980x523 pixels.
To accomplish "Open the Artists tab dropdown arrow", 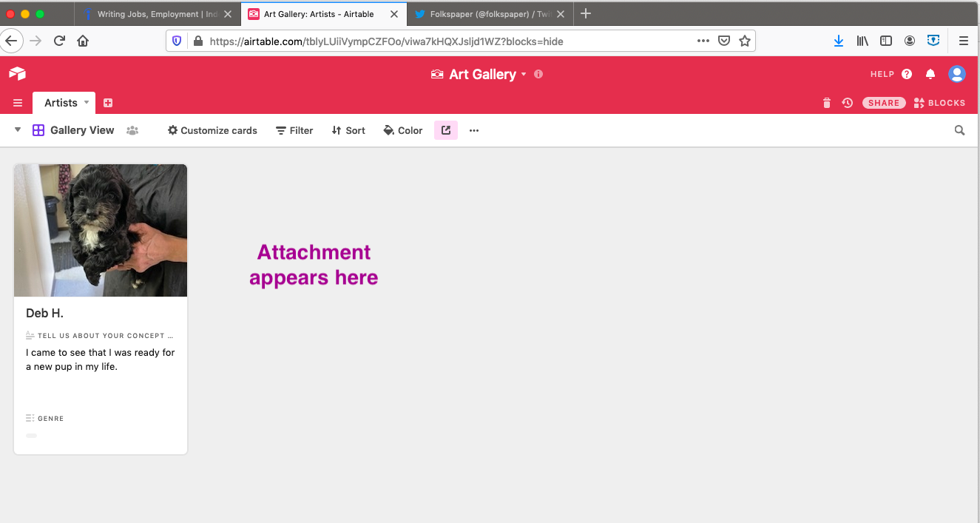I will tap(87, 102).
